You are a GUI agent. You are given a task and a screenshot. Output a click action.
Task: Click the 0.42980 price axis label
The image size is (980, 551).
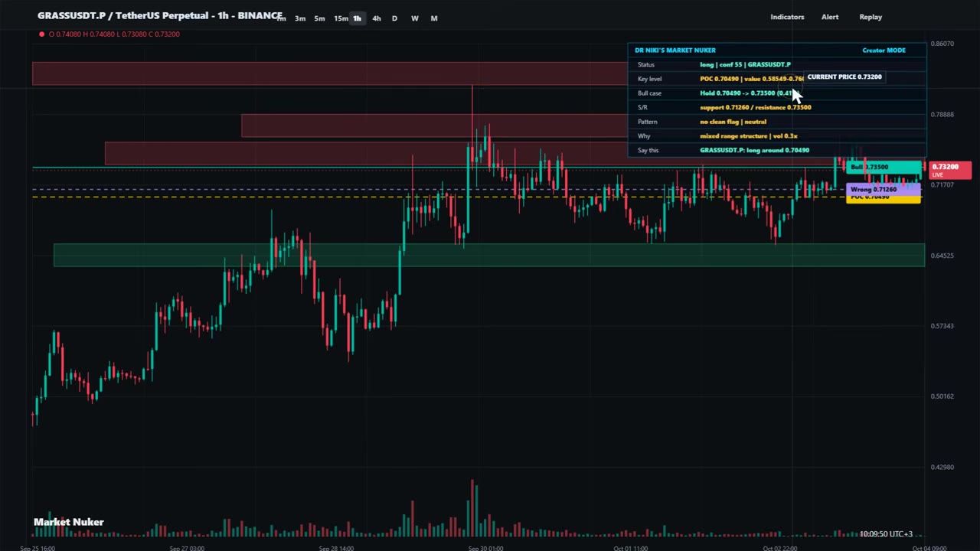(x=942, y=467)
